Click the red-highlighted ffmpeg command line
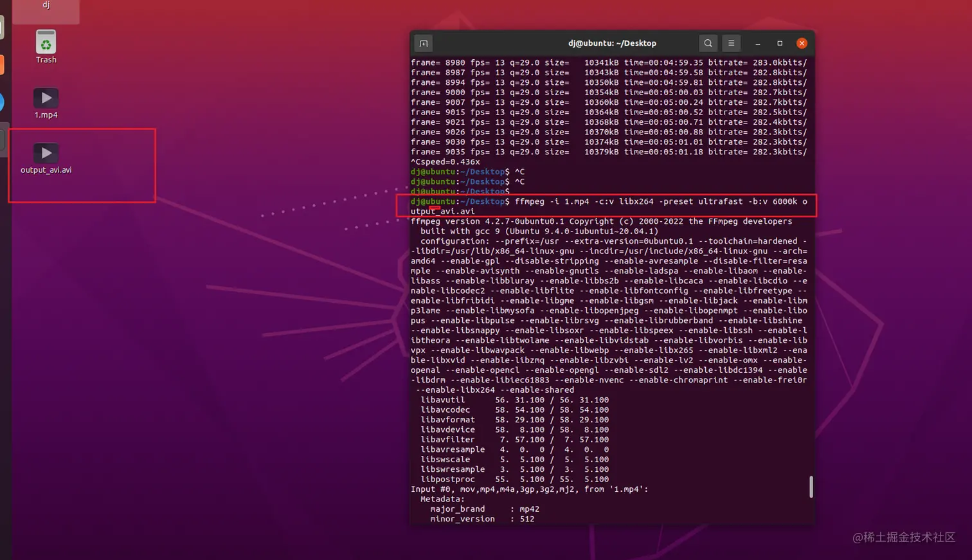Viewport: 972px width, 560px height. click(x=611, y=201)
